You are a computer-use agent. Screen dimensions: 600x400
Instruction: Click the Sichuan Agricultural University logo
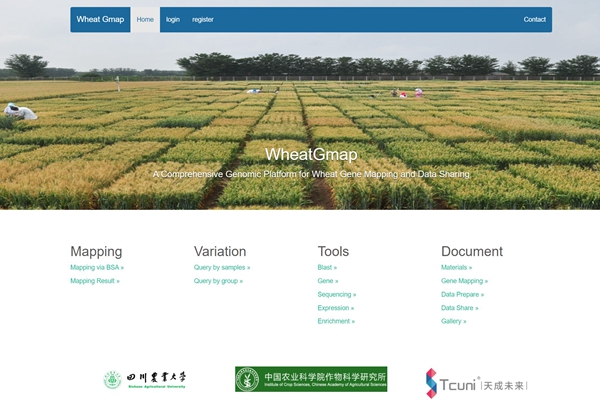coord(145,380)
